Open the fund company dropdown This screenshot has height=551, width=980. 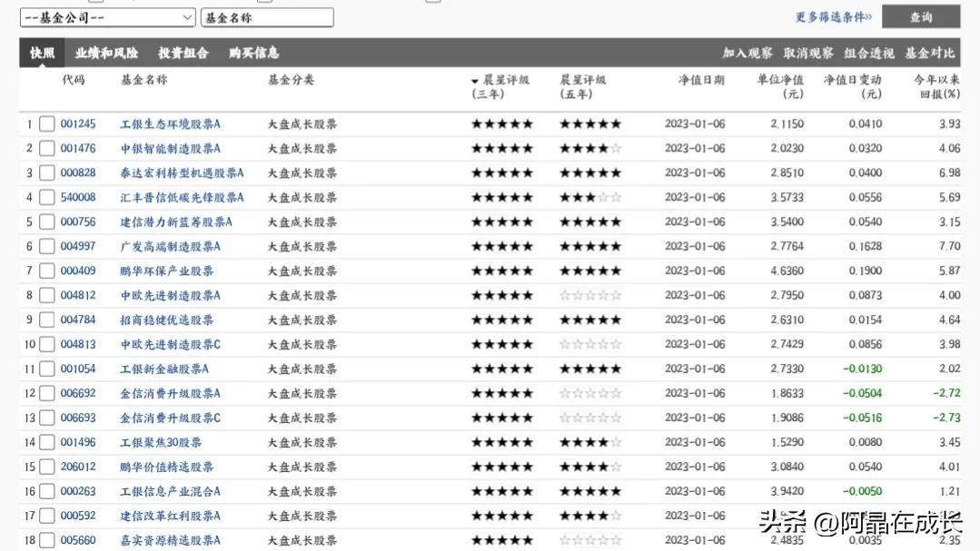pyautogui.click(x=107, y=17)
